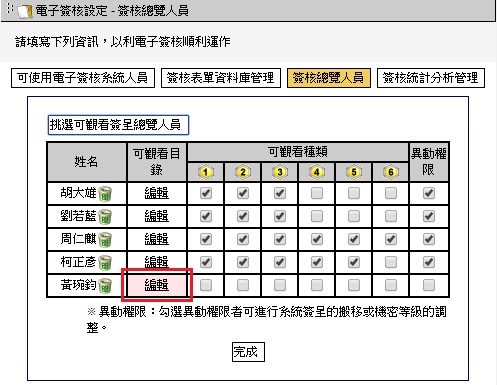Check type 1 checkbox for 黃琬鈞

tap(206, 285)
